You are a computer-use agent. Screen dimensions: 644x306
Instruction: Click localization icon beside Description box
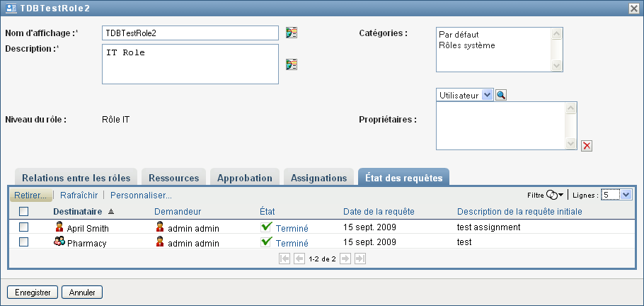(x=292, y=64)
